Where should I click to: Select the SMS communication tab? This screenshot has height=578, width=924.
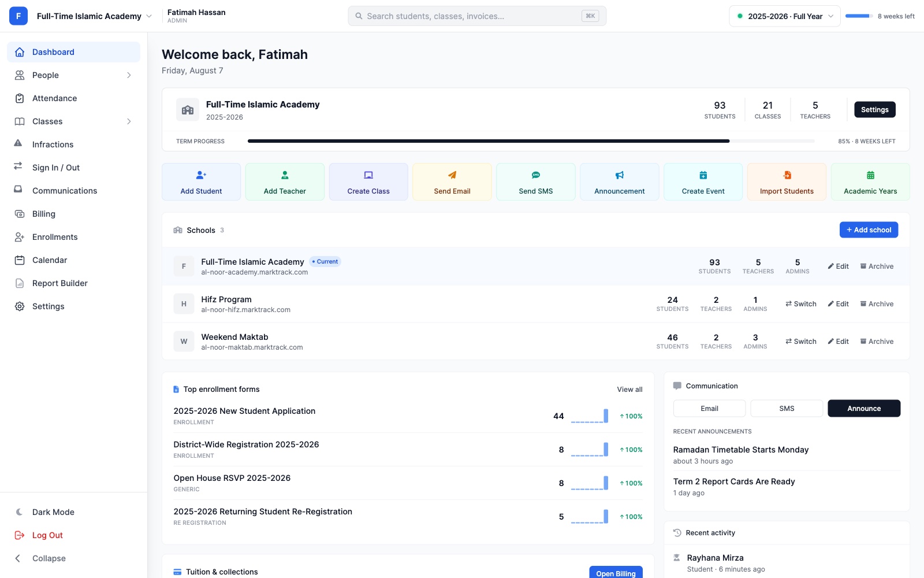click(787, 409)
